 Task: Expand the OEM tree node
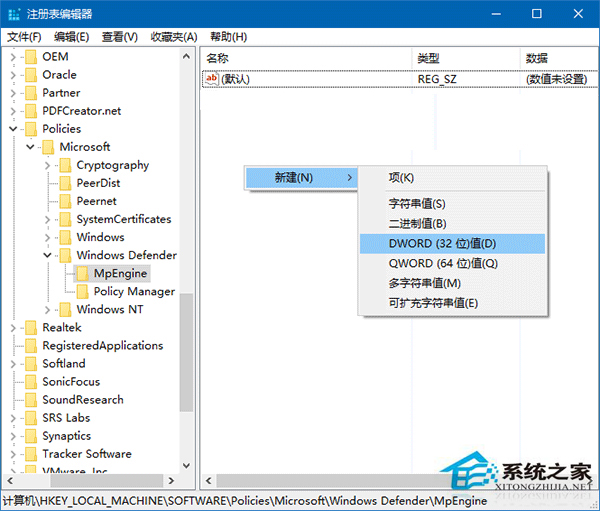pyautogui.click(x=13, y=57)
